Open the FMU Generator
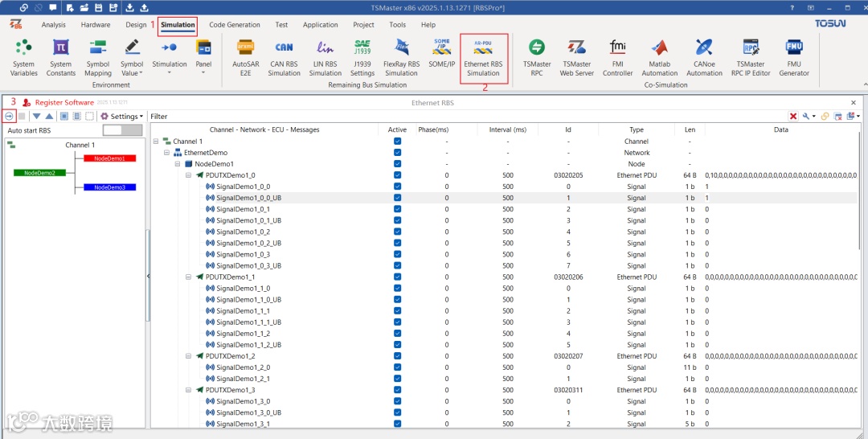868x439 pixels. [794, 58]
